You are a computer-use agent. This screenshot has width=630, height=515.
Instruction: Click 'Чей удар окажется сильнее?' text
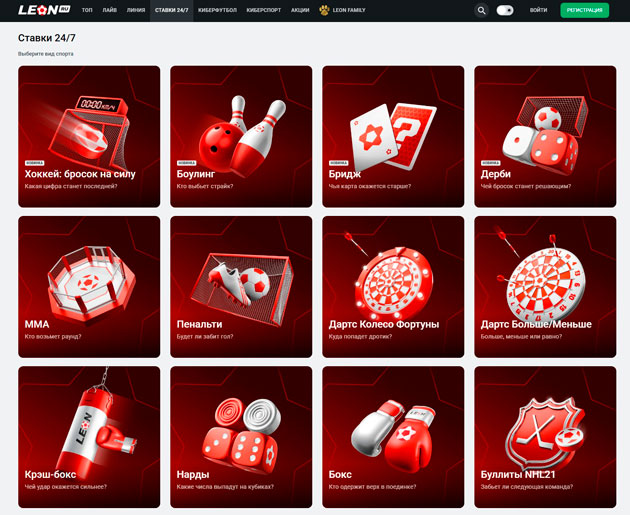click(x=66, y=487)
